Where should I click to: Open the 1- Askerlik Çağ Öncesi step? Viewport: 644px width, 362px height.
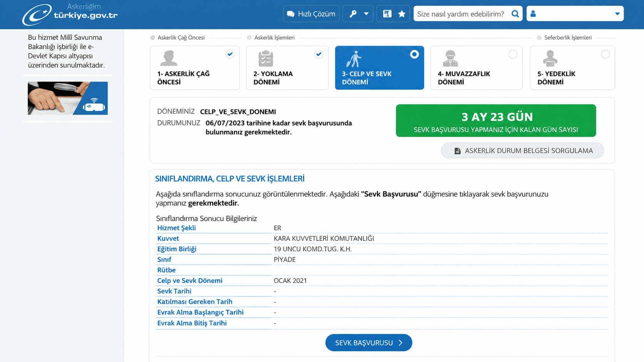195,68
